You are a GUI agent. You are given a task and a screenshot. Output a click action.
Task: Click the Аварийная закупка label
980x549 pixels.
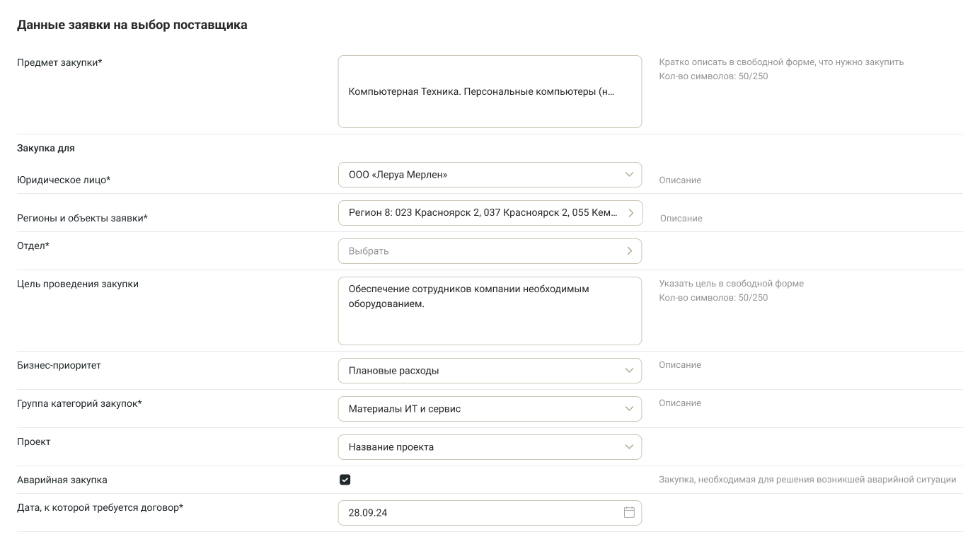(62, 480)
